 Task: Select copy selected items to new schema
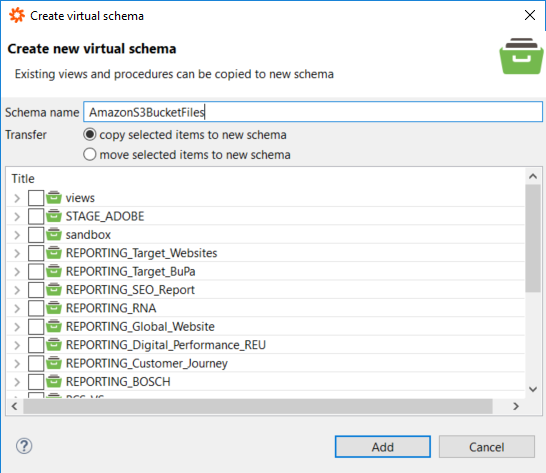click(x=89, y=134)
